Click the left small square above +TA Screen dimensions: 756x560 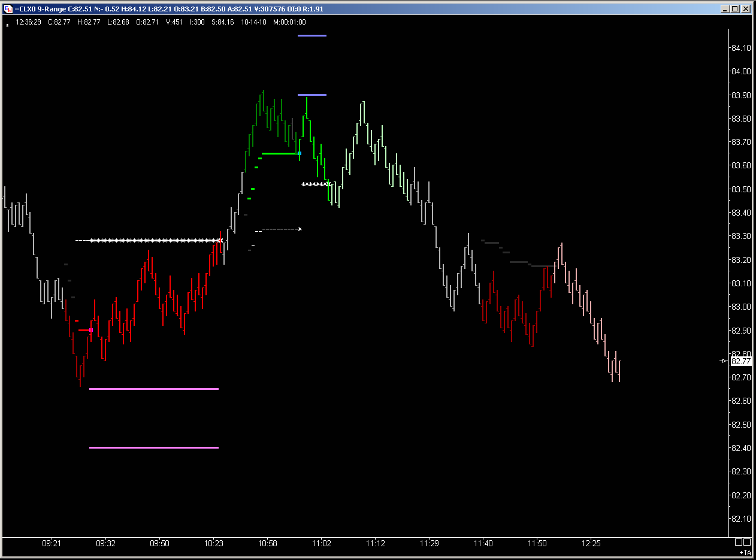pyautogui.click(x=739, y=543)
